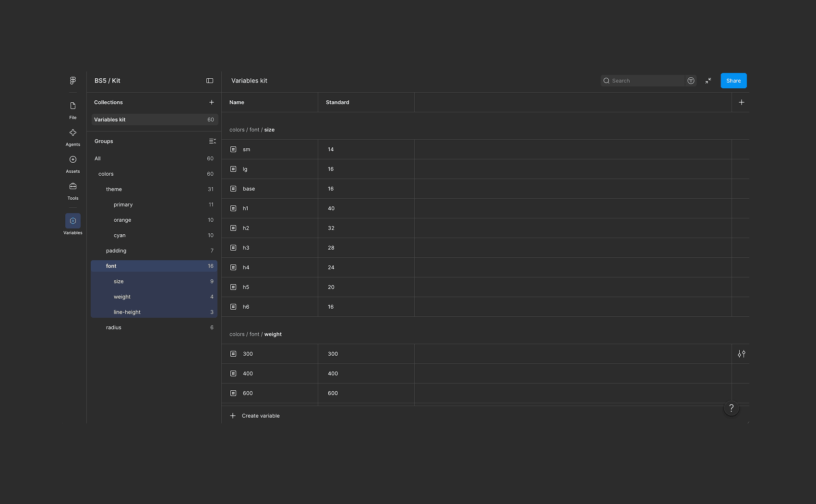Open the Tools panel
816x504 pixels.
[x=73, y=191]
